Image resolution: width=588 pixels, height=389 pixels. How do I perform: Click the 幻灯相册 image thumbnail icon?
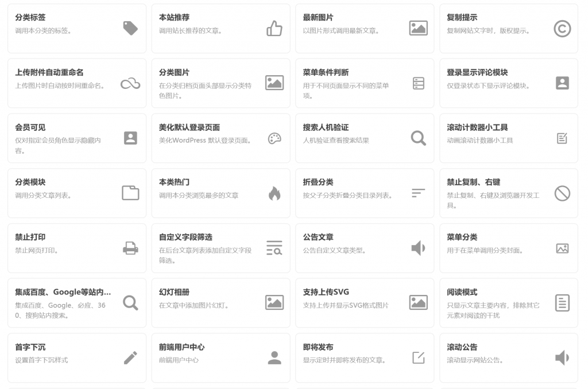click(274, 303)
